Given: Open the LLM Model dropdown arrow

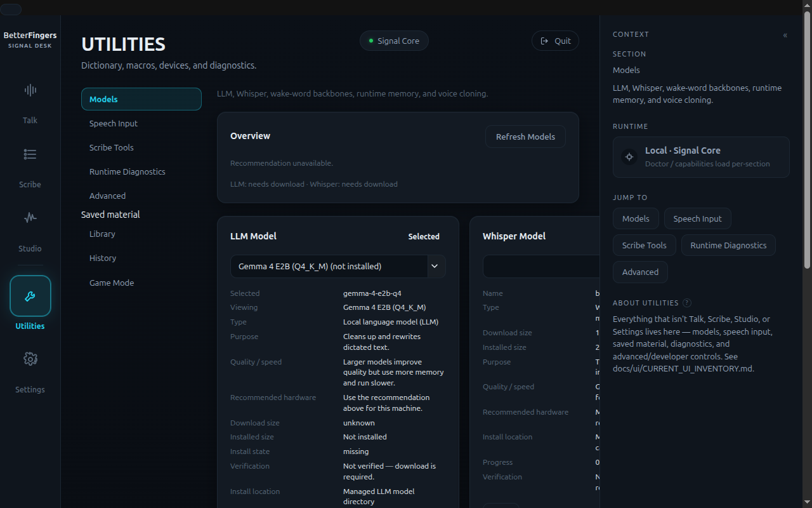Looking at the screenshot, I should [x=435, y=266].
